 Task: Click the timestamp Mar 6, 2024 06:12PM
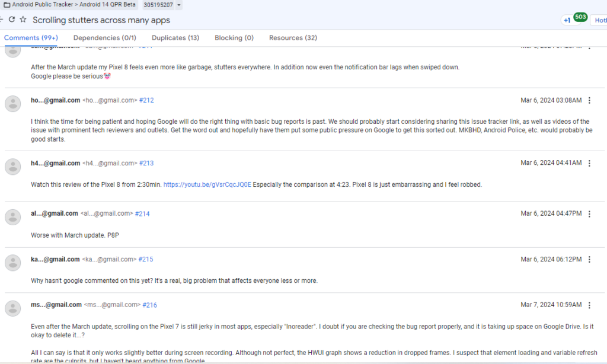pos(551,260)
